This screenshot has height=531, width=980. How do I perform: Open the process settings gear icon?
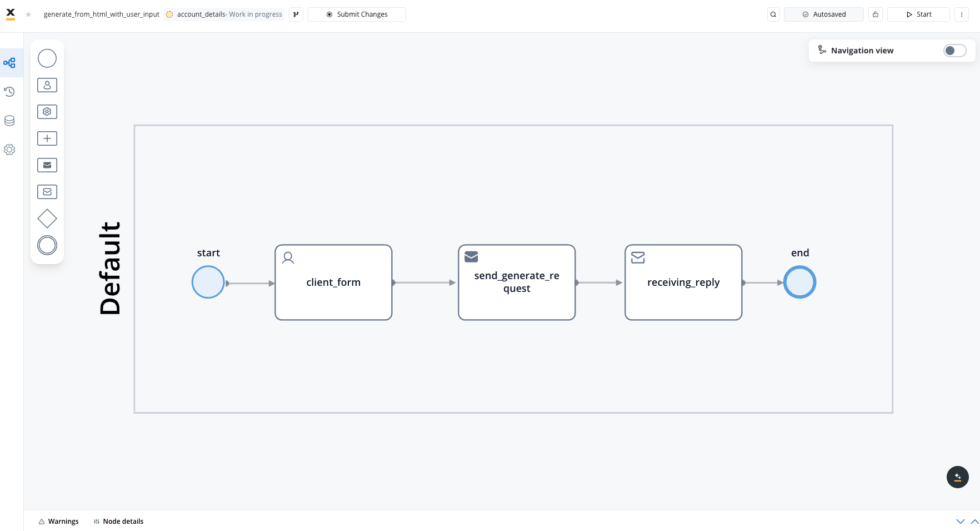9,150
